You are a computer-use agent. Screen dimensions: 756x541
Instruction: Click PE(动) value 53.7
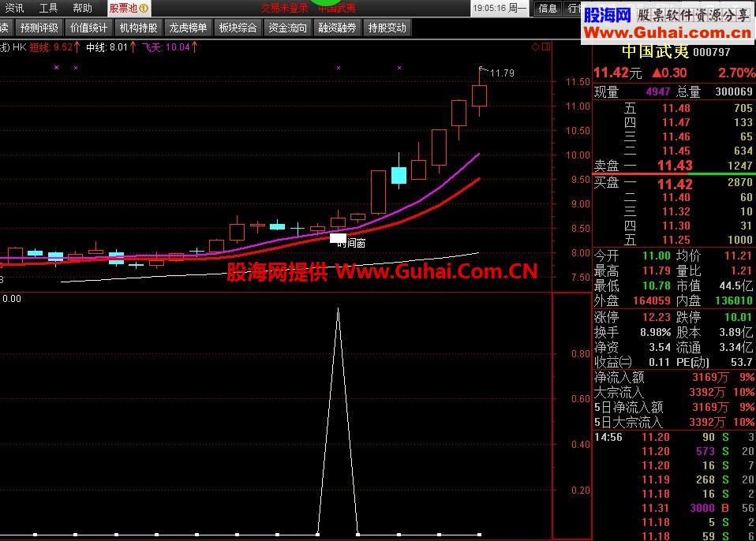pos(742,362)
